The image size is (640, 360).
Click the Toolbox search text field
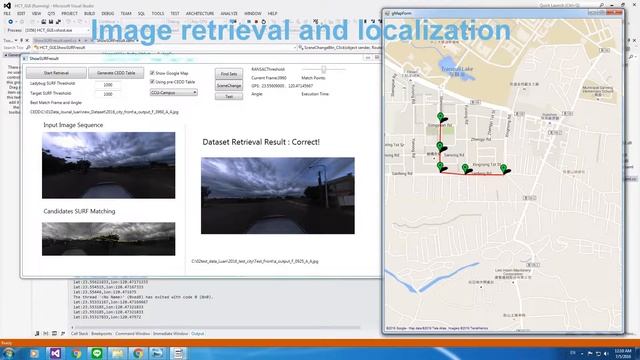(x=14, y=47)
